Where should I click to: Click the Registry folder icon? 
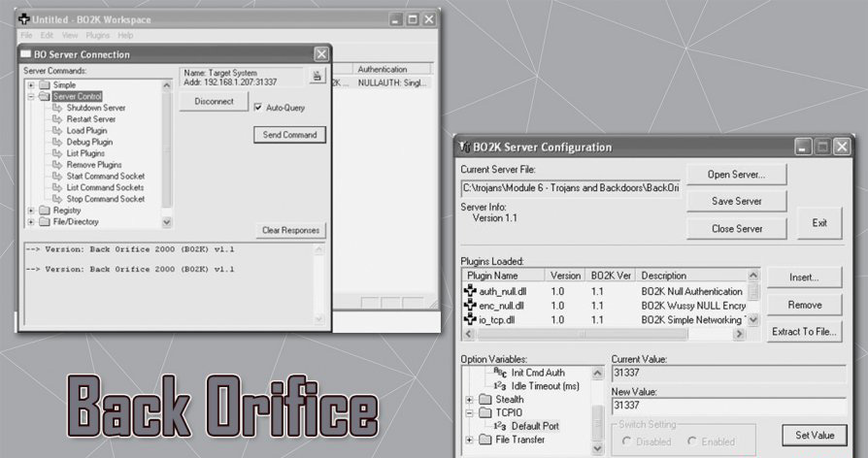(45, 211)
